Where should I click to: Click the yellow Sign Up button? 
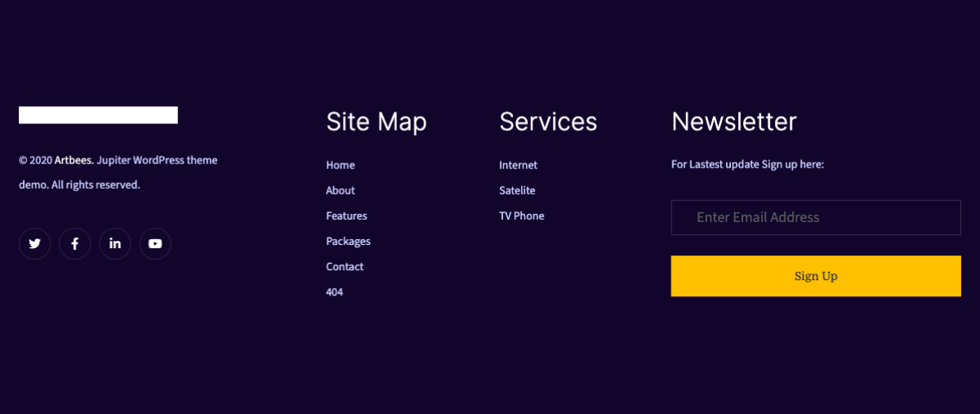click(x=816, y=276)
